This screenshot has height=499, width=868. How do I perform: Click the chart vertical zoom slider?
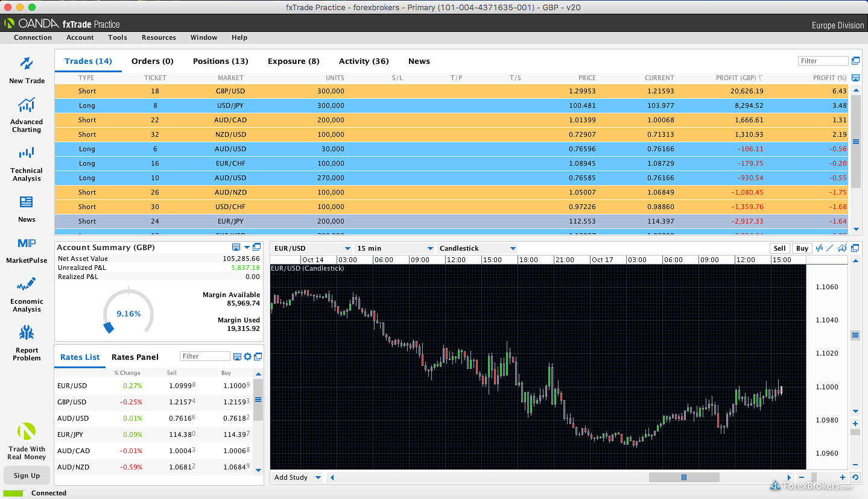coord(855,433)
